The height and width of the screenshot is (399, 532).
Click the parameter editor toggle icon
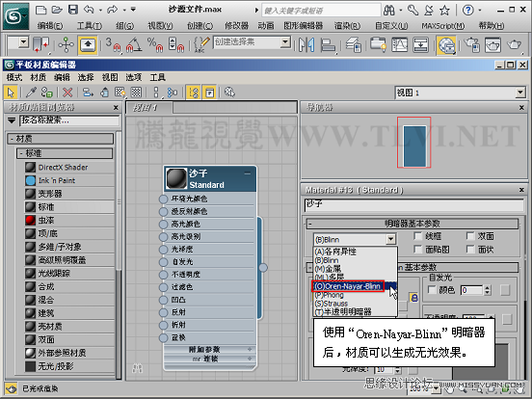pos(210,93)
